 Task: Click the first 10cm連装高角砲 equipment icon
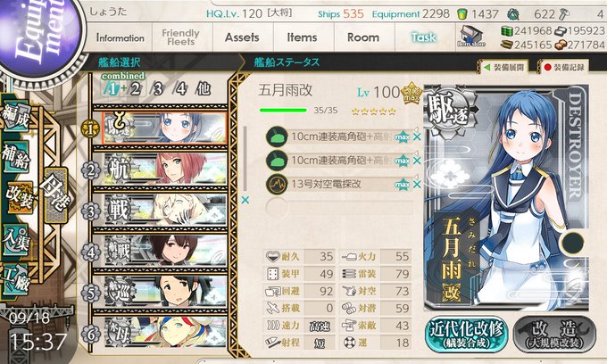tap(277, 136)
